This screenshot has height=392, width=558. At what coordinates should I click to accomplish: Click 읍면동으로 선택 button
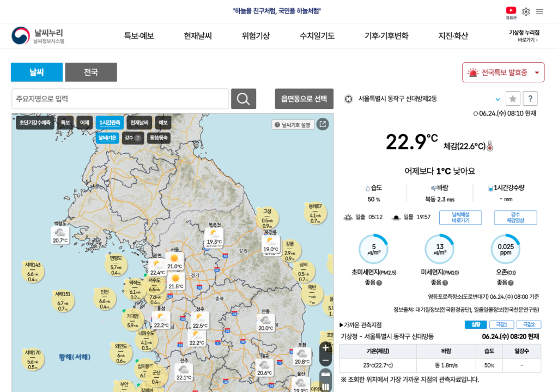pos(304,99)
